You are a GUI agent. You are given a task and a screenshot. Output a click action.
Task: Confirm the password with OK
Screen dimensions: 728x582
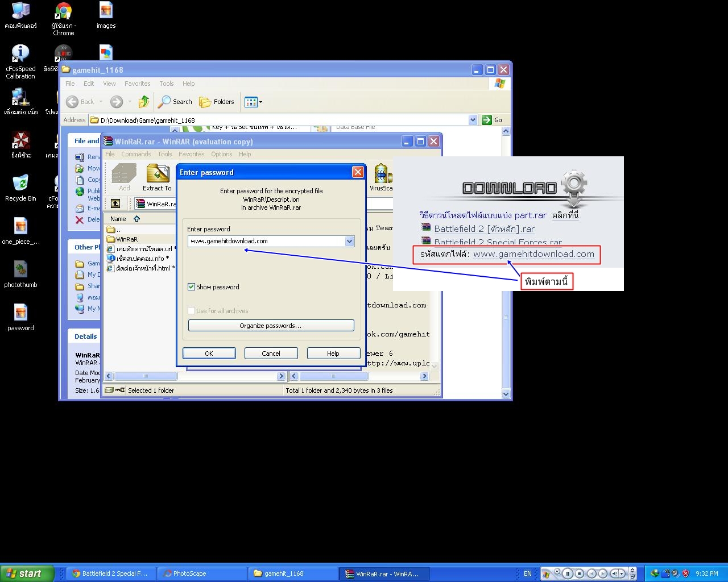[209, 354]
